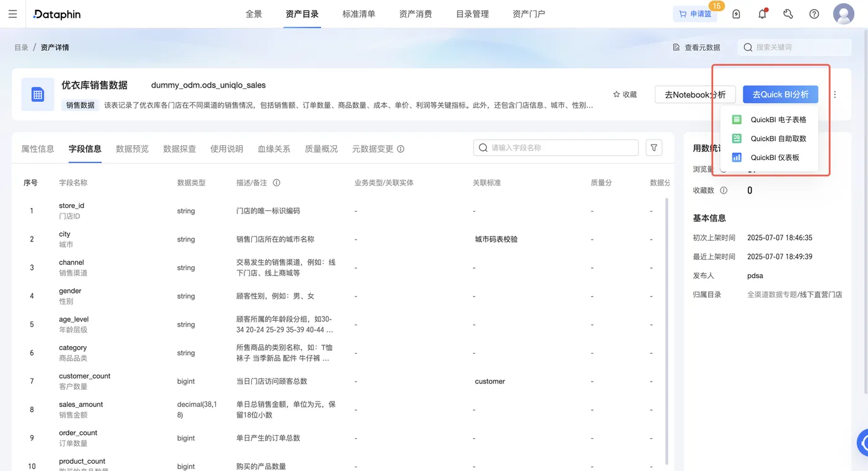Image resolution: width=868 pixels, height=471 pixels.
Task: Open the more options vertical dots
Action: pyautogui.click(x=835, y=94)
